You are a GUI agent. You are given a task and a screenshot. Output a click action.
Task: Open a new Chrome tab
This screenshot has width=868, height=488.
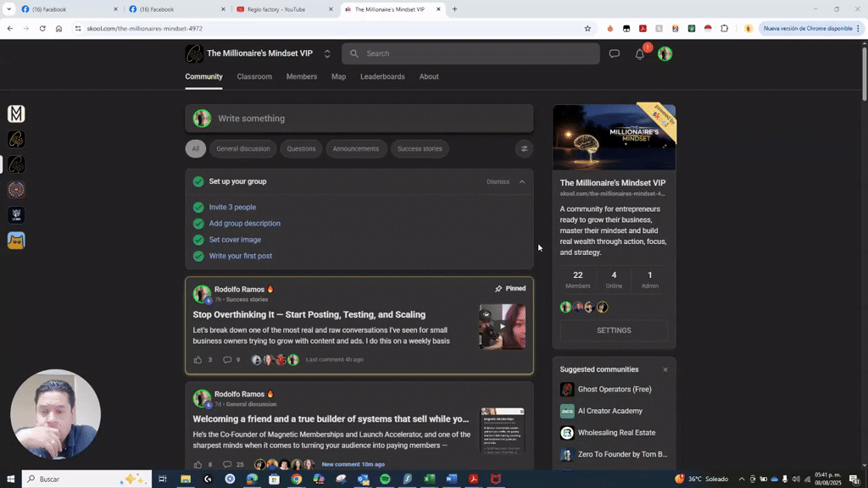[454, 8]
